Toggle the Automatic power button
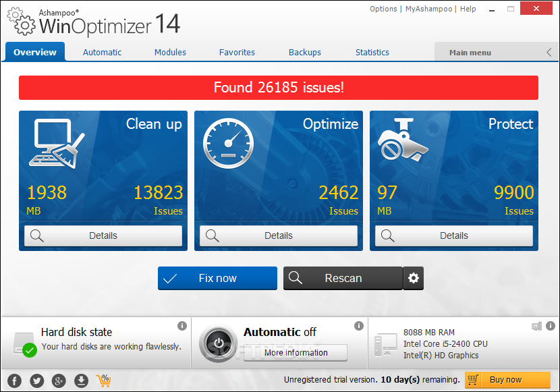This screenshot has width=560, height=392. pos(219,344)
